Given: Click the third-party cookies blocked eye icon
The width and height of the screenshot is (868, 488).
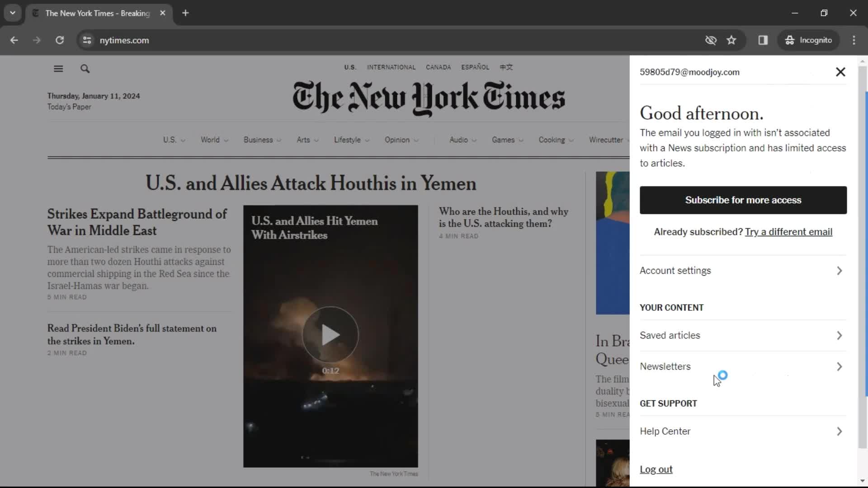Looking at the screenshot, I should click(711, 40).
